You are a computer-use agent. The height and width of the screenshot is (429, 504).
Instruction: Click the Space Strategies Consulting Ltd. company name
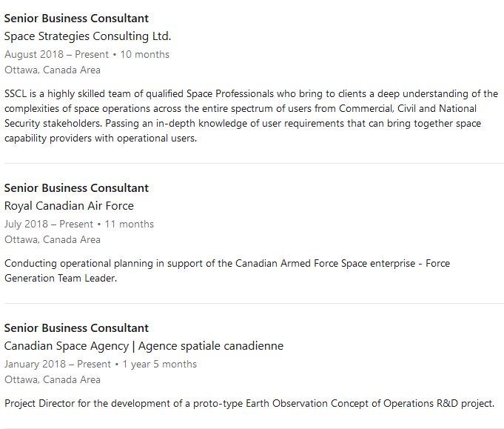click(87, 36)
